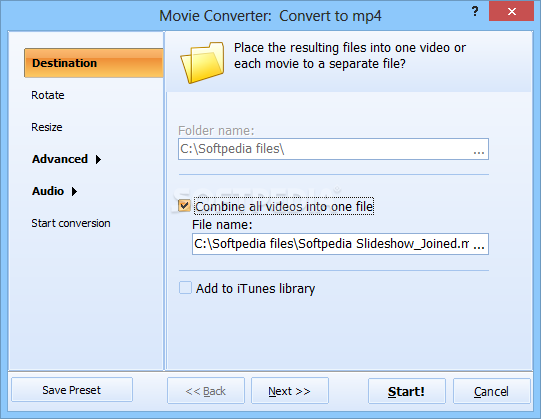The height and width of the screenshot is (419, 541).
Task: Open the Rotate settings page
Action: pyautogui.click(x=48, y=95)
